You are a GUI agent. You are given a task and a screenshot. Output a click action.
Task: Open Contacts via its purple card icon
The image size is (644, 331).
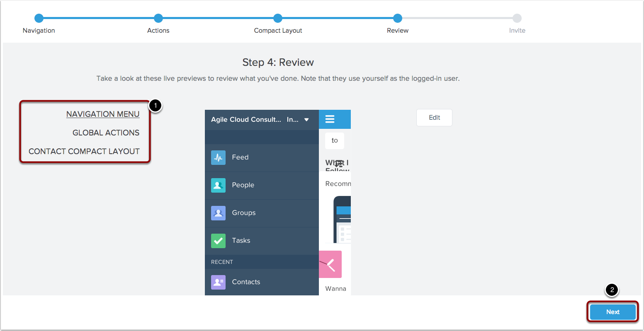pyautogui.click(x=218, y=282)
